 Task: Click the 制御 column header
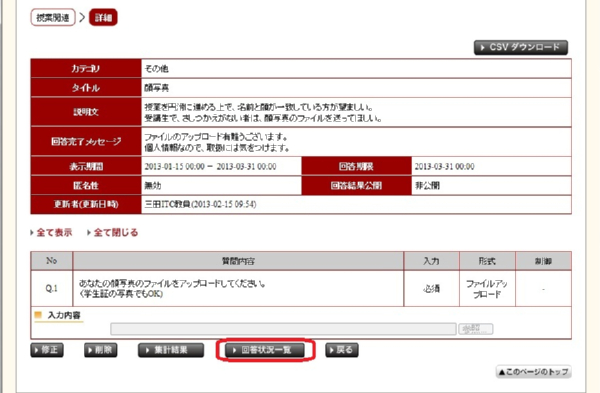coord(543,261)
